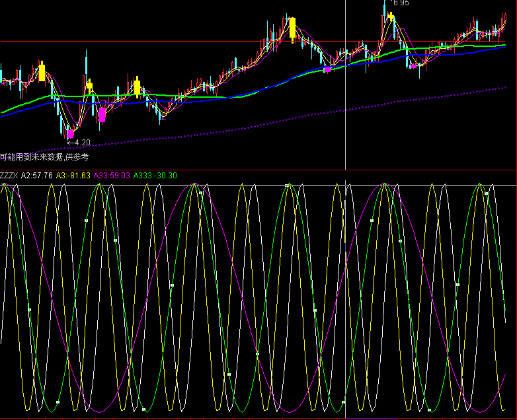Click the 6.95 high price label
Image resolution: width=517 pixels, height=420 pixels.
point(401,3)
